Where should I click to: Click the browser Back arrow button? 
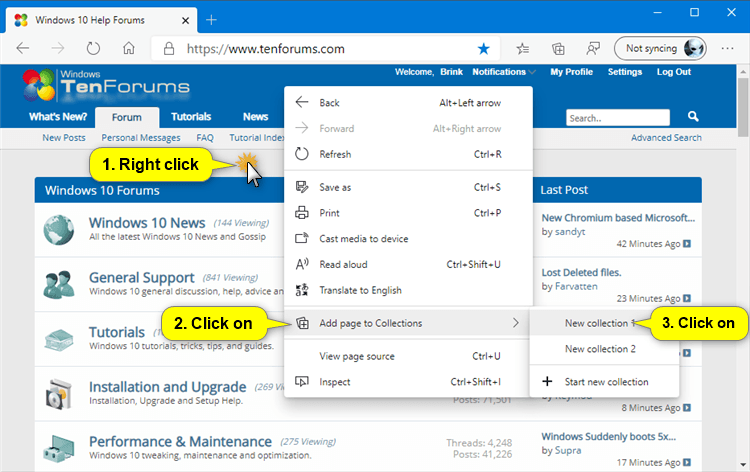coord(22,48)
